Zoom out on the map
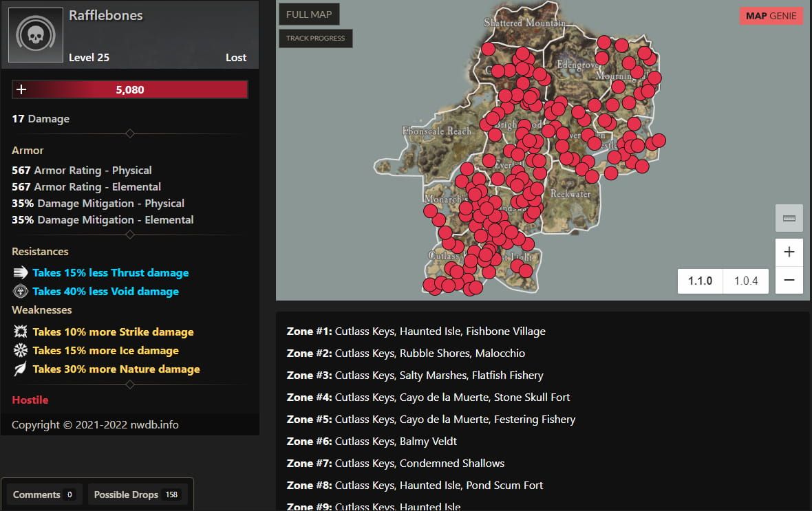 tap(789, 280)
